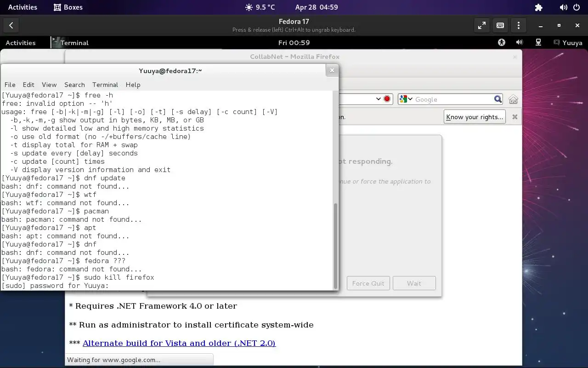
Task: Open the Terminal Search menu
Action: pos(74,85)
